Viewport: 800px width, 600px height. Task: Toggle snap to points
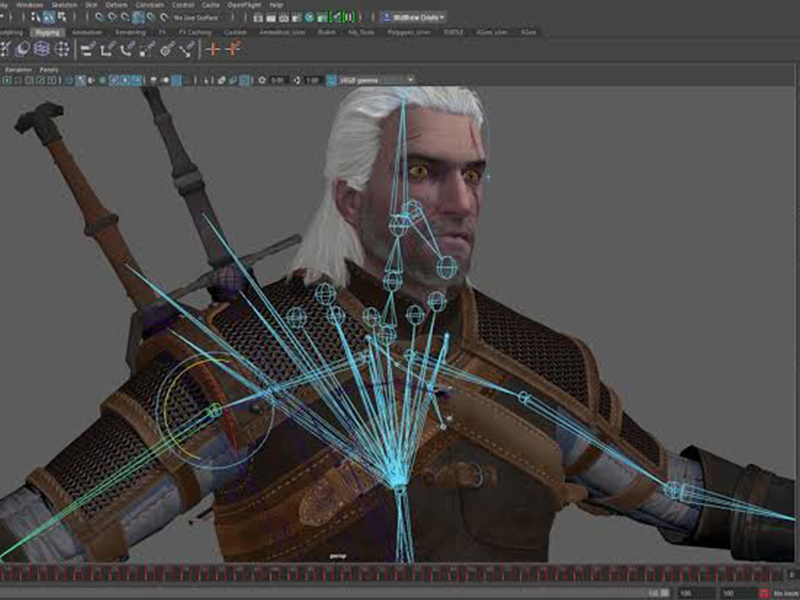click(x=125, y=17)
